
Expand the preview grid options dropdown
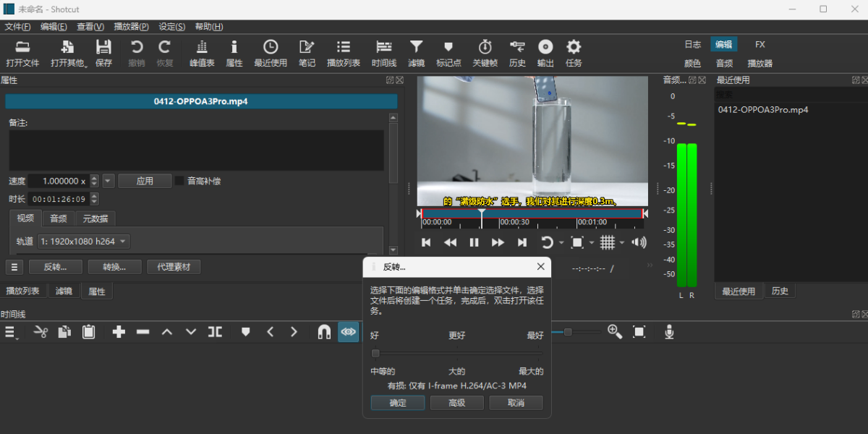click(x=622, y=242)
